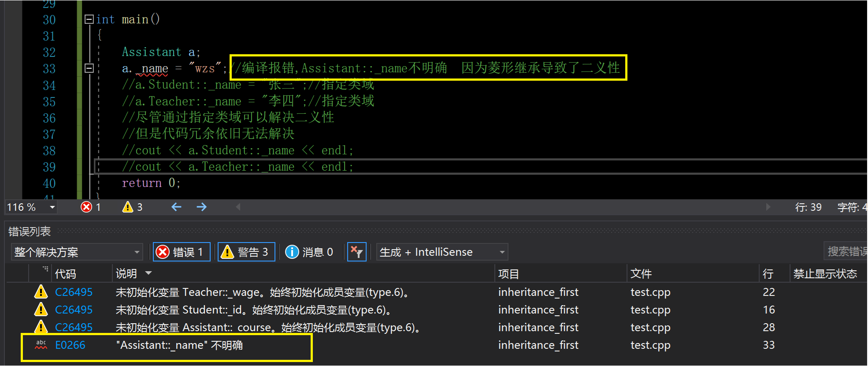The height and width of the screenshot is (366, 868).
Task: Click the column settings icon left of 代码
Action: [45, 269]
